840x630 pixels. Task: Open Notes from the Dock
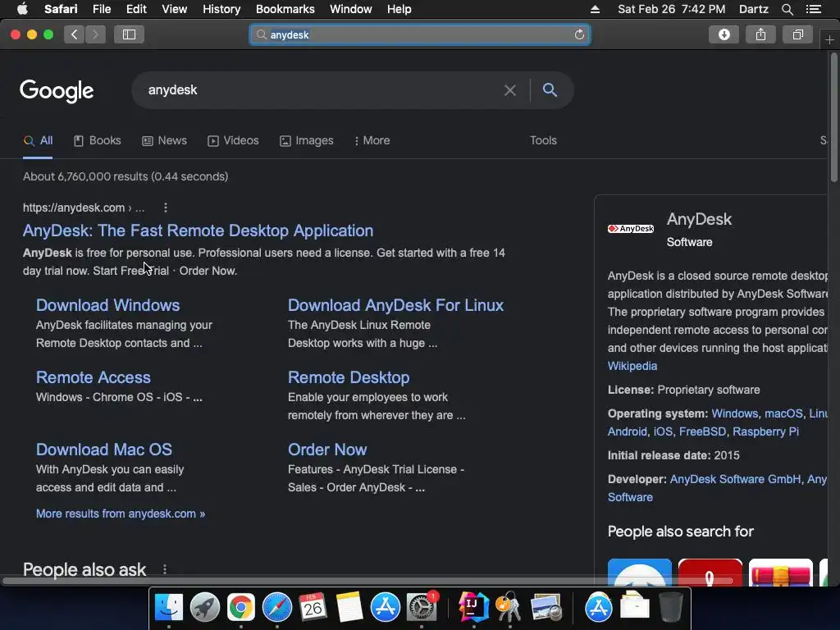coord(349,608)
